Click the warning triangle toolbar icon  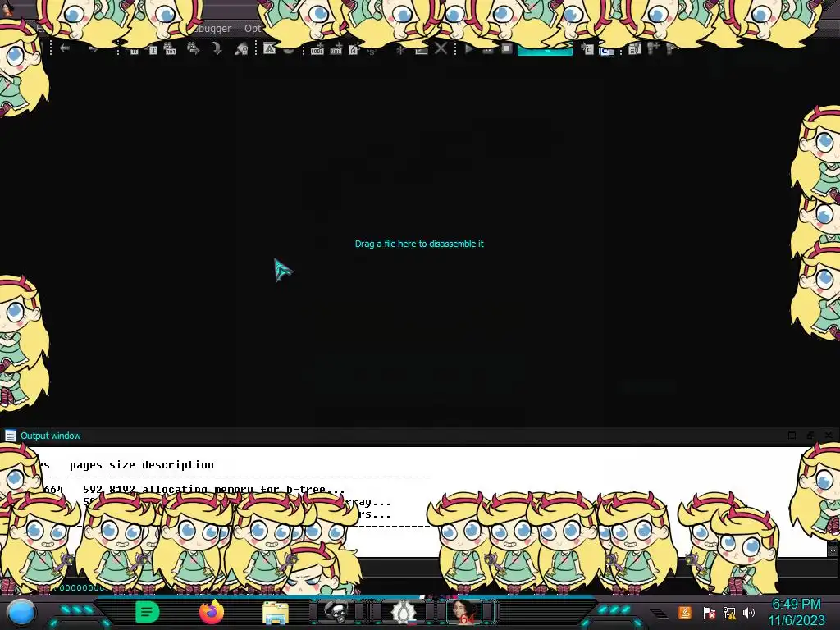pos(269,48)
